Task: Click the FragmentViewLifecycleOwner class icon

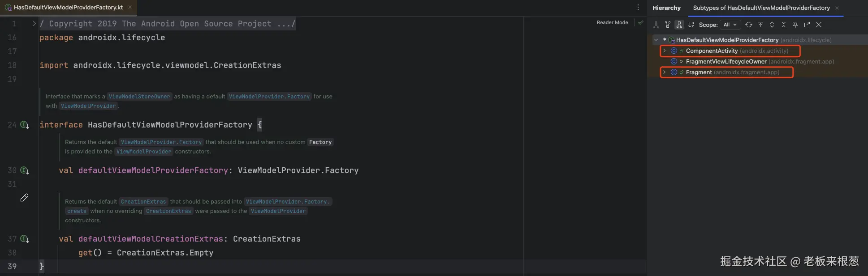Action: [x=674, y=61]
